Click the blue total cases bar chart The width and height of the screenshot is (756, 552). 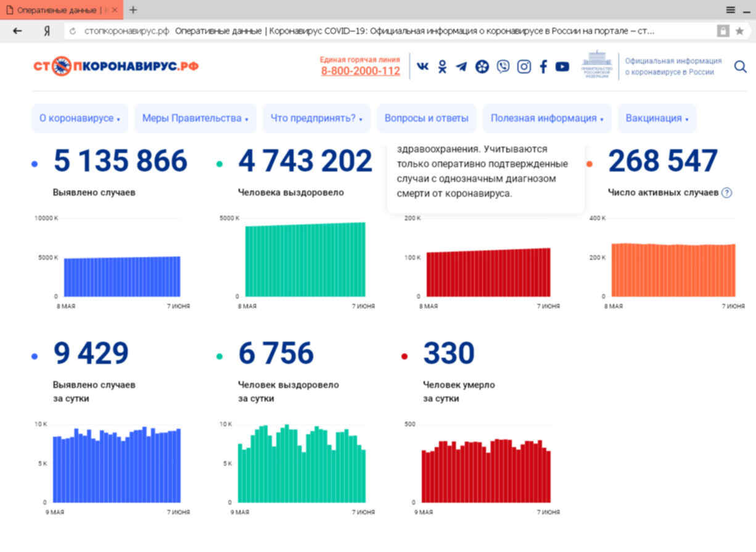tap(122, 276)
